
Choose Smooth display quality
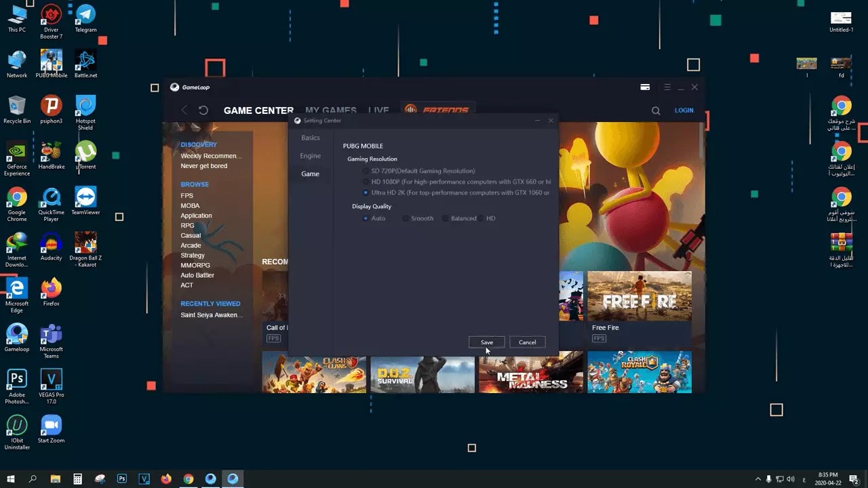[x=406, y=218]
